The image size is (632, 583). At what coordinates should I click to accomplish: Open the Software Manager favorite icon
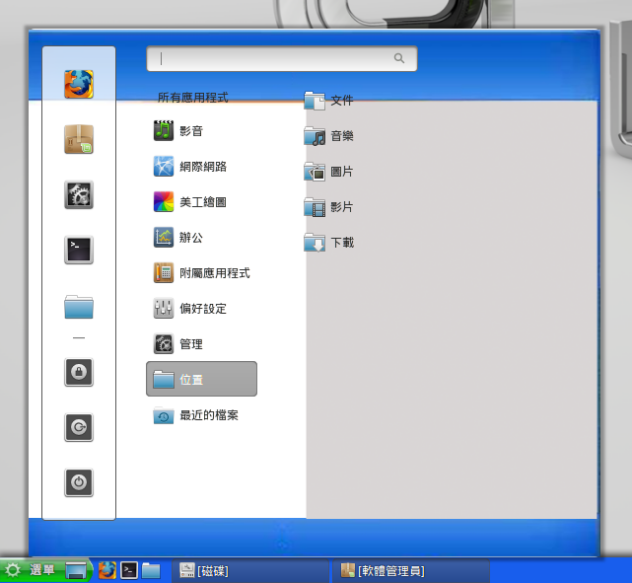[x=79, y=139]
